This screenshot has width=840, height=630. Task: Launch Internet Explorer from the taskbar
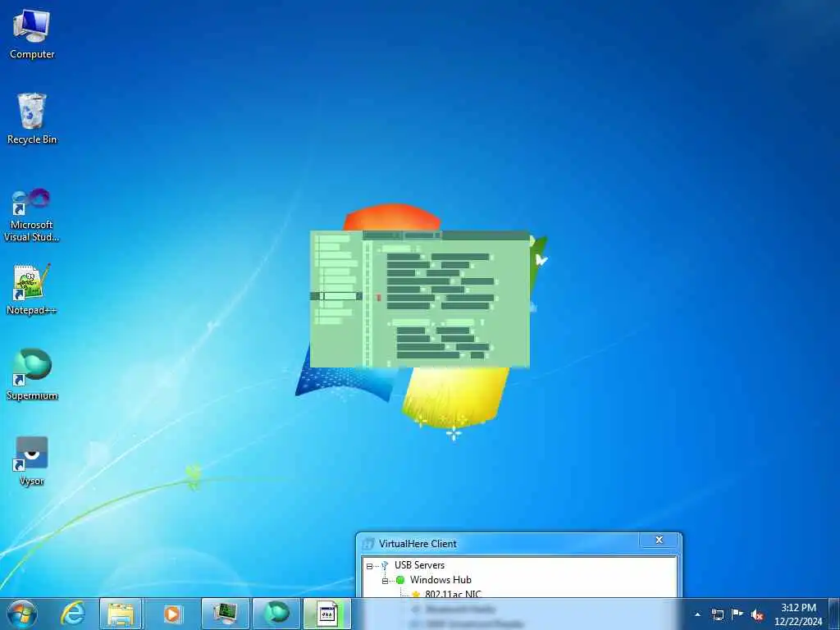[73, 614]
